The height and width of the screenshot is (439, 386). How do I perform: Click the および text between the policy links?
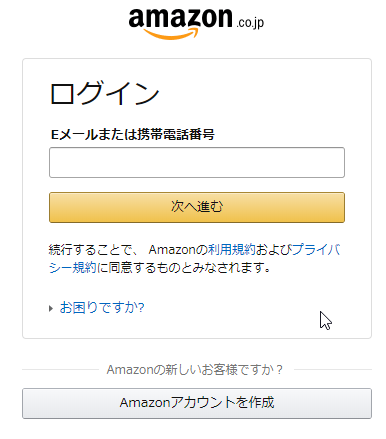coord(274,249)
